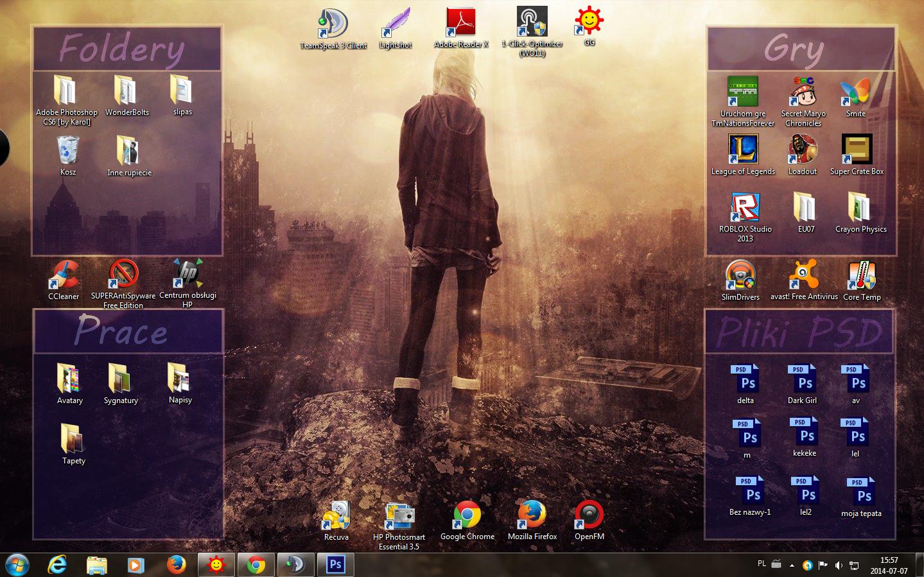The width and height of the screenshot is (924, 577).
Task: Switch to the GG window in taskbar
Action: click(x=216, y=565)
